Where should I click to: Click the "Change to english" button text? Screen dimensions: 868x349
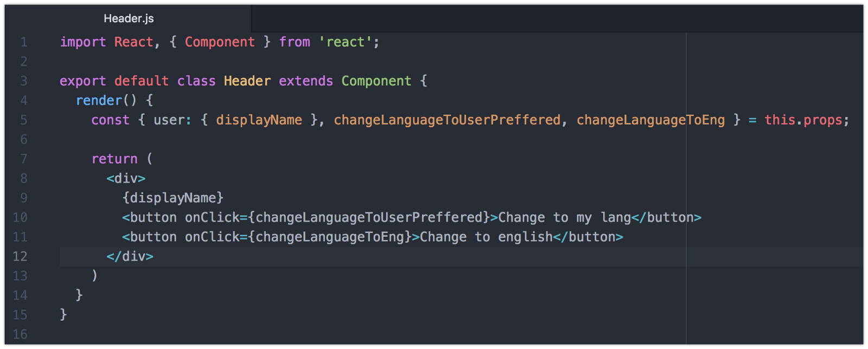coord(486,237)
